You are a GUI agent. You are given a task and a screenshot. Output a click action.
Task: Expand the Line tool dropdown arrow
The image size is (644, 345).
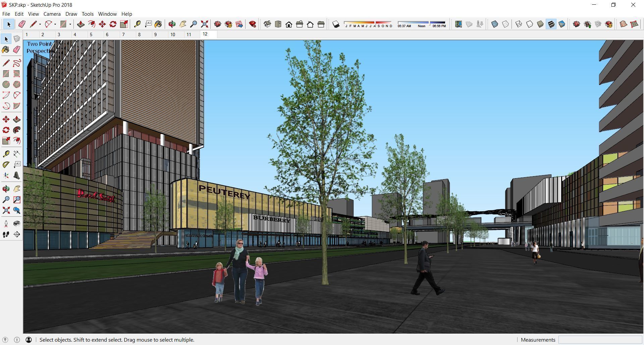(x=40, y=24)
